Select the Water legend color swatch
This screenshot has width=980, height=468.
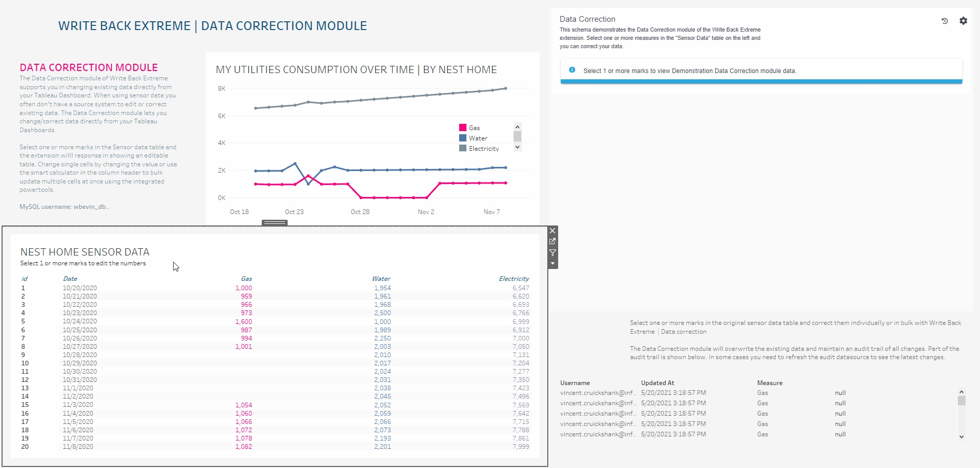tap(463, 138)
